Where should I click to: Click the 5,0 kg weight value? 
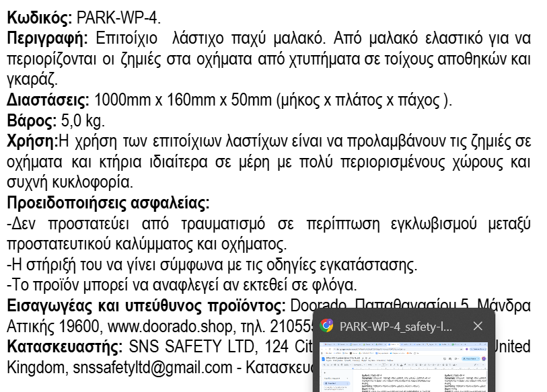click(83, 121)
